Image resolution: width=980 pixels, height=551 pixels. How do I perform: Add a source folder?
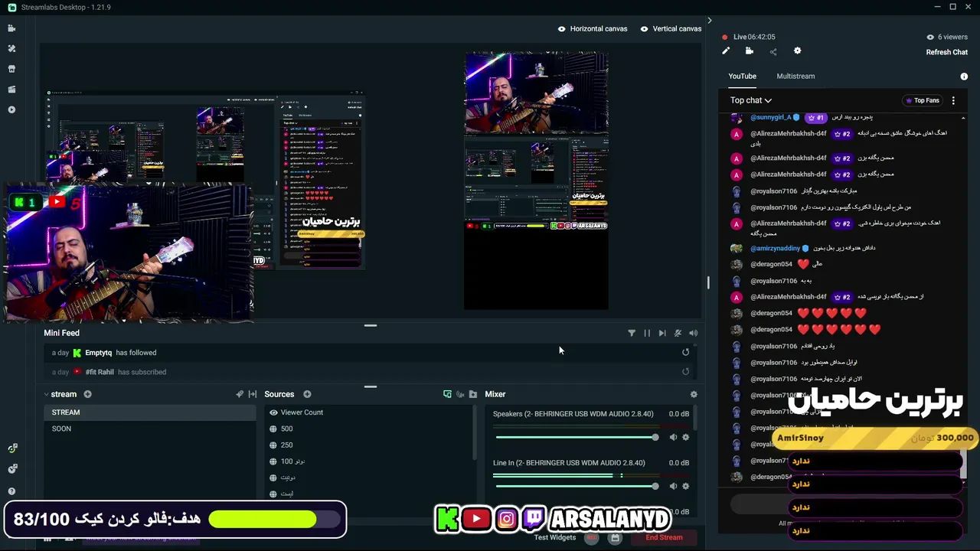(x=473, y=394)
